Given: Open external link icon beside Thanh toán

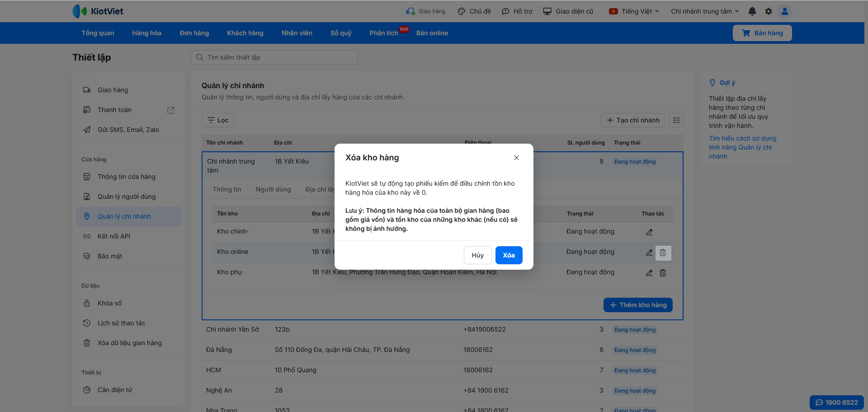Looking at the screenshot, I should click(x=171, y=110).
